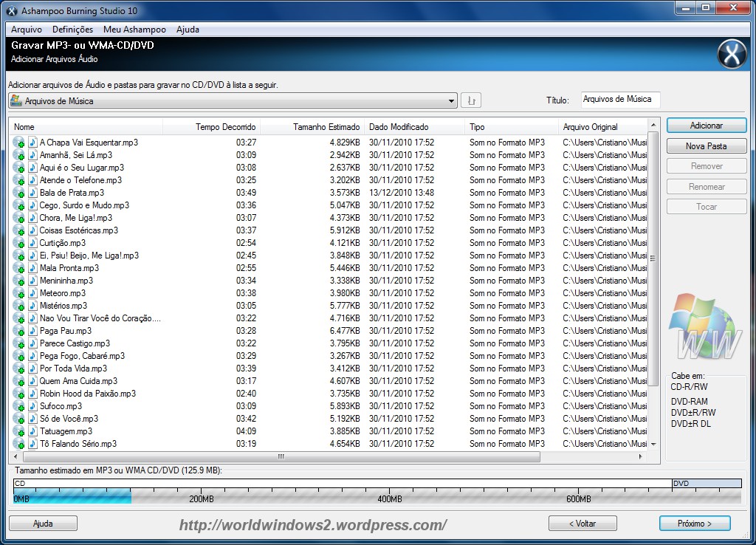Click the add-disc icon beside Mistérios.mp3
This screenshot has width=756, height=545.
click(x=18, y=306)
